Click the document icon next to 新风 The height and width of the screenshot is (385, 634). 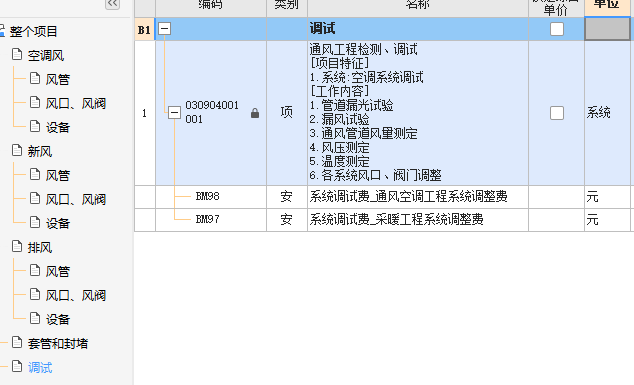point(17,150)
